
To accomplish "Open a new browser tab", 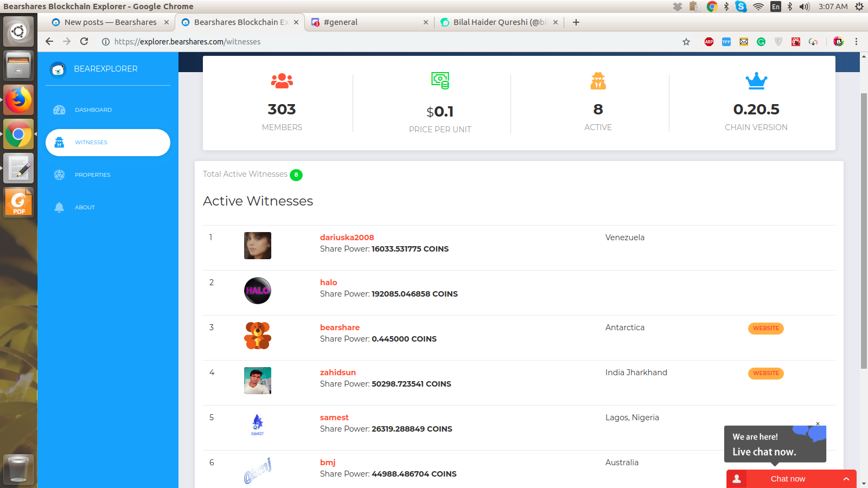I will pyautogui.click(x=576, y=22).
